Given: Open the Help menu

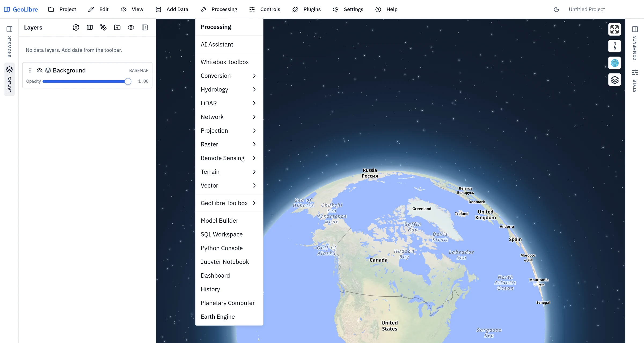Looking at the screenshot, I should [x=386, y=9].
